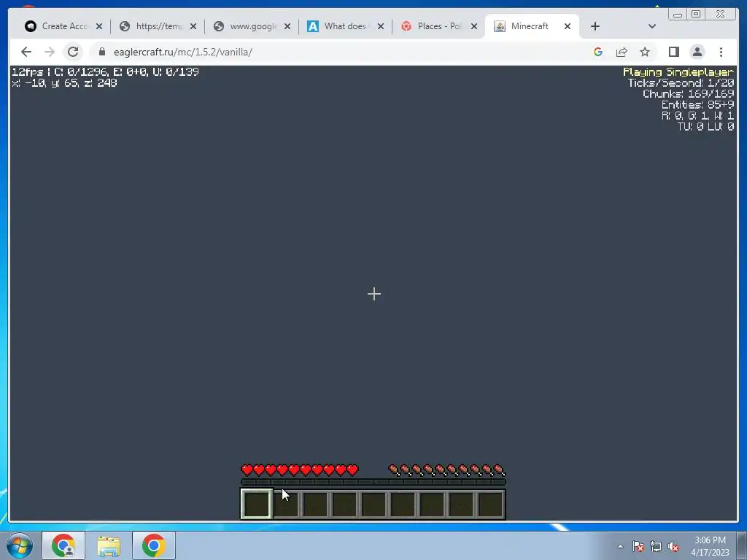Select the last hotbar slot

[491, 504]
